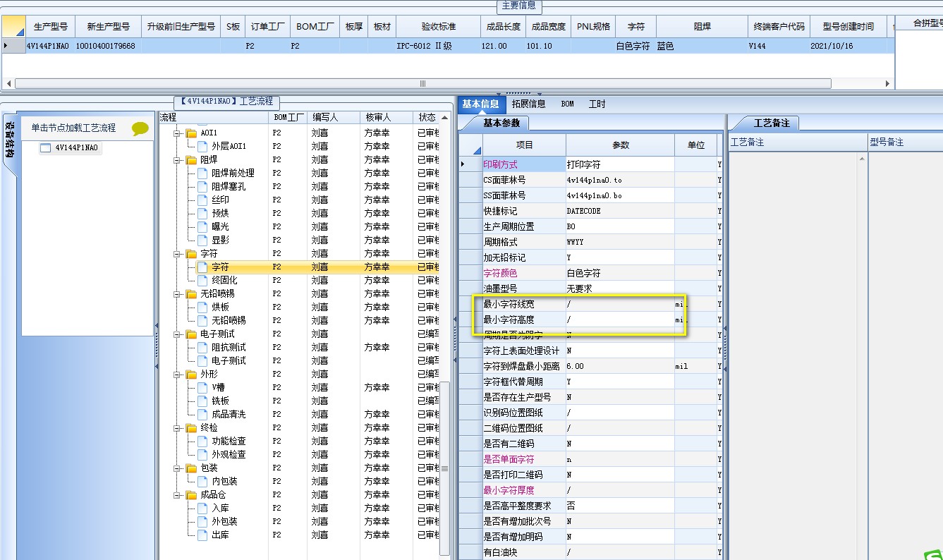Screen dimensions: 943x560
Task: Click the 字符到焊盘最小距离 value 6.00
Action: coord(621,366)
